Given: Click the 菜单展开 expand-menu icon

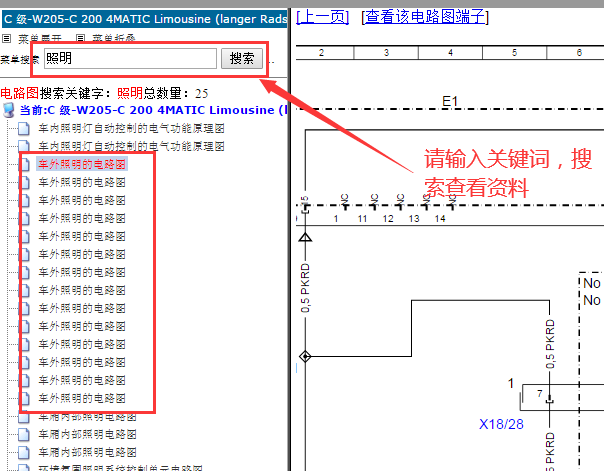Looking at the screenshot, I should point(7,39).
